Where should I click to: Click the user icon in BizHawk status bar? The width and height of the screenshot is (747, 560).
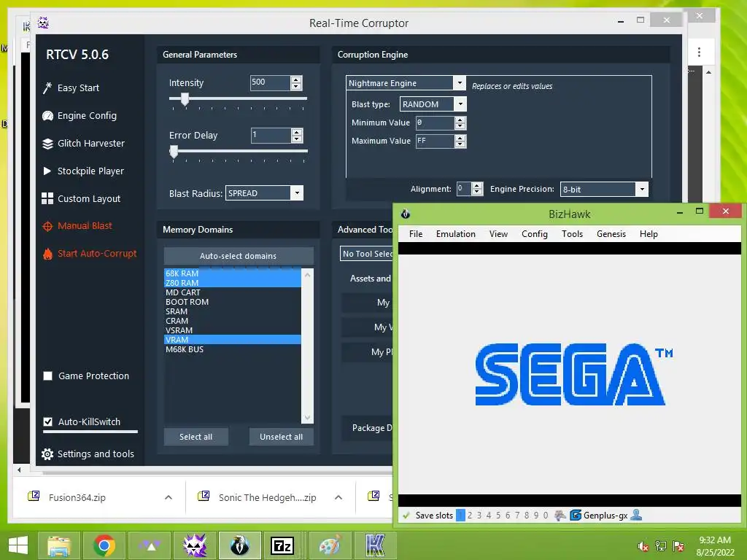[x=636, y=515]
